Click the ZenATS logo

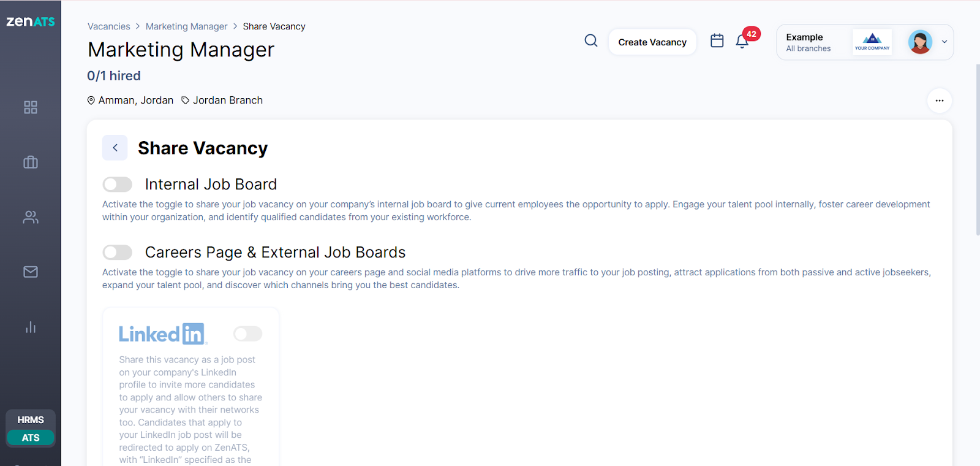pos(31,21)
